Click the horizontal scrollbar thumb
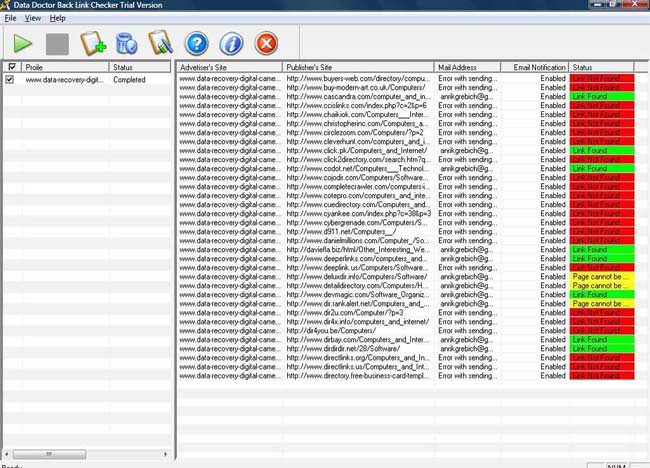Viewport: 650px width, 468px height. point(49,454)
